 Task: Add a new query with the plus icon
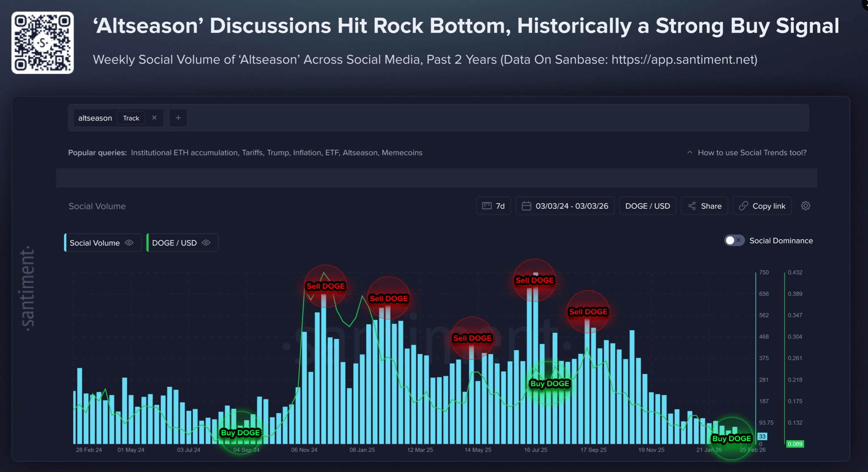[x=178, y=118]
